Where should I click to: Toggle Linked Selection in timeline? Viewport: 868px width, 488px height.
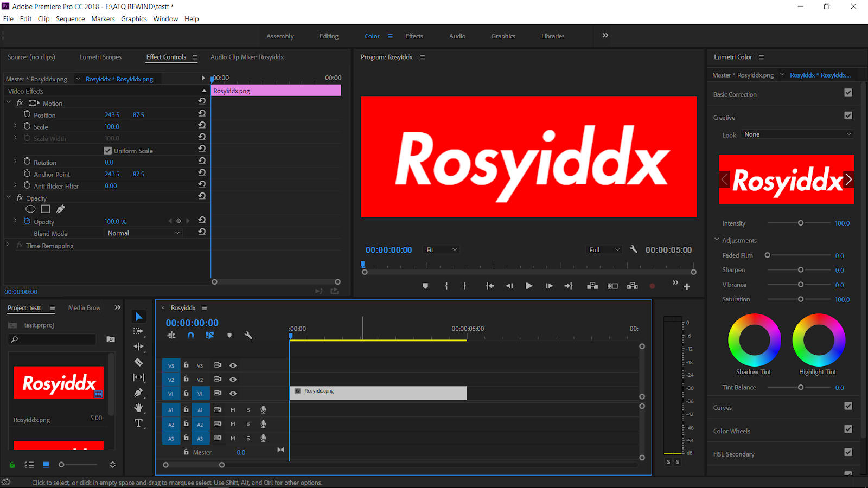pos(209,336)
